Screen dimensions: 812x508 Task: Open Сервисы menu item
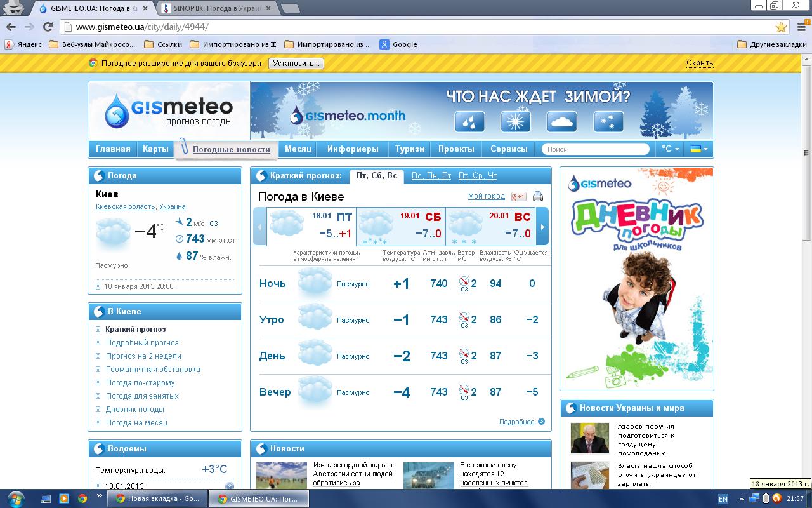[509, 149]
